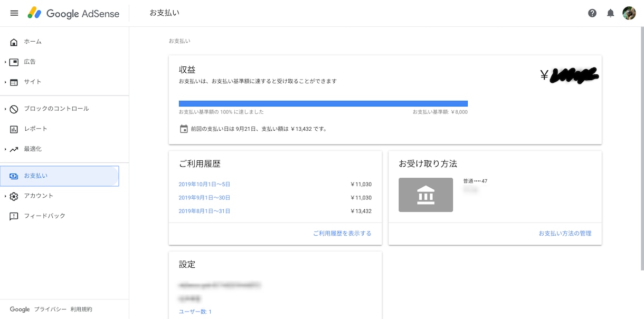Click the ￥13,432 amount in August row
The height and width of the screenshot is (319, 644).
click(x=361, y=211)
